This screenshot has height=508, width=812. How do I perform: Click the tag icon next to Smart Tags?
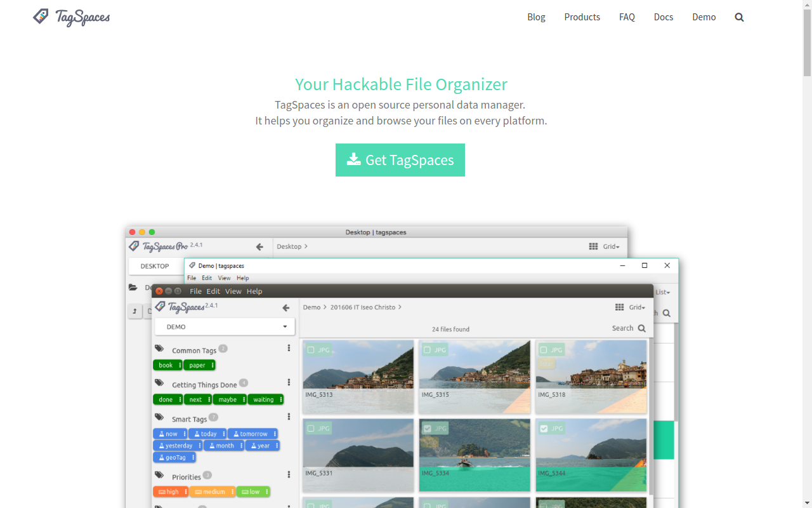[159, 418]
